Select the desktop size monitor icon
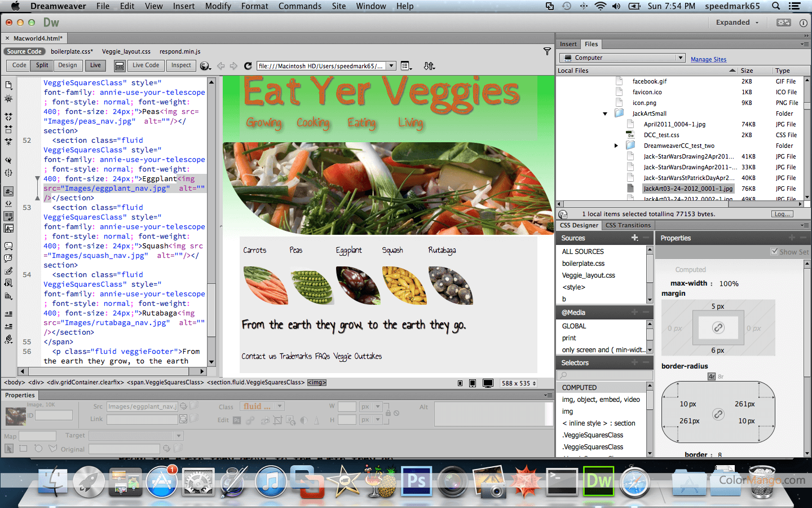This screenshot has height=508, width=812. pos(488,383)
